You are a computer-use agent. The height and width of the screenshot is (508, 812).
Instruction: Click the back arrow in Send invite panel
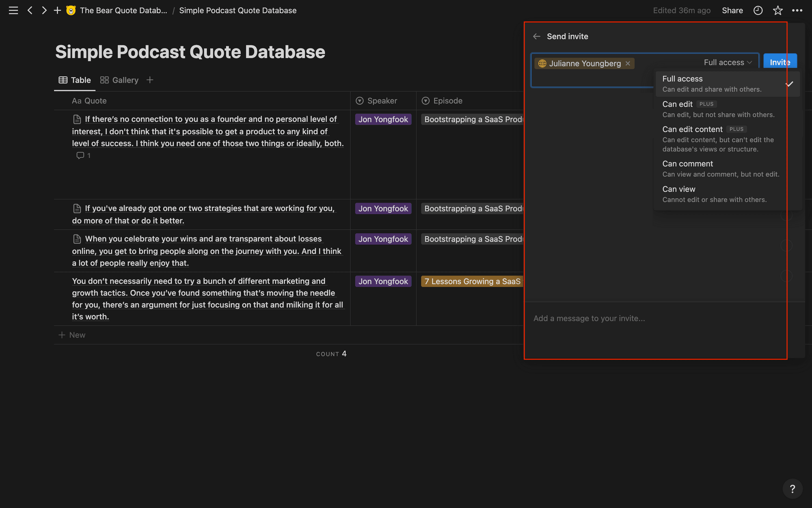point(536,36)
